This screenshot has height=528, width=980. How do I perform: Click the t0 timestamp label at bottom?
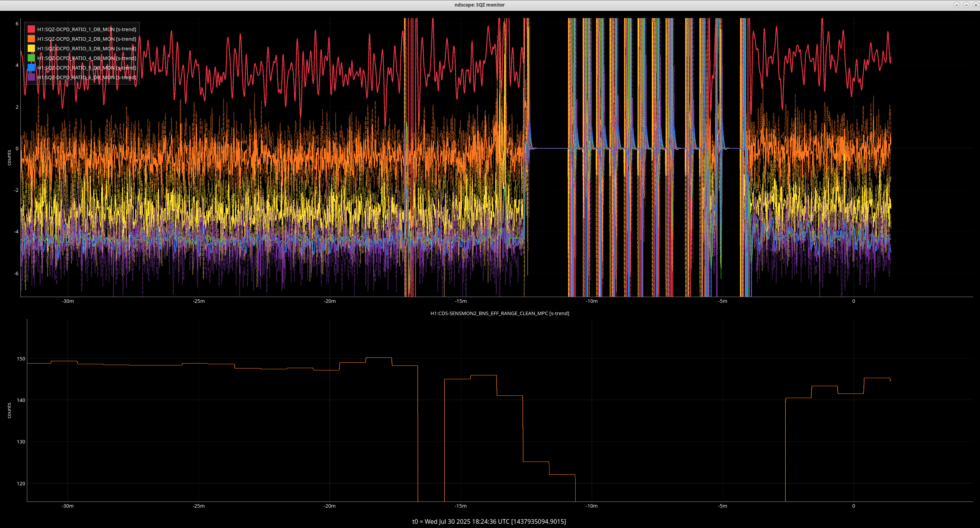point(489,521)
